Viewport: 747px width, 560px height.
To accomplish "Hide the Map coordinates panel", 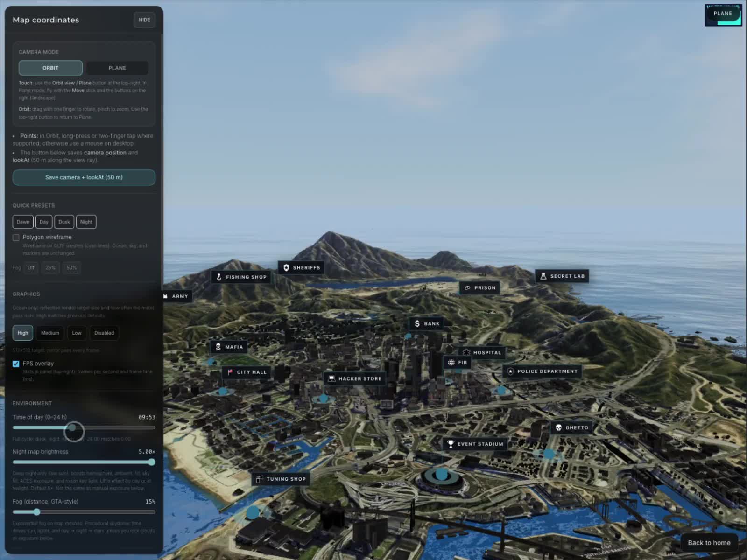I will point(144,20).
